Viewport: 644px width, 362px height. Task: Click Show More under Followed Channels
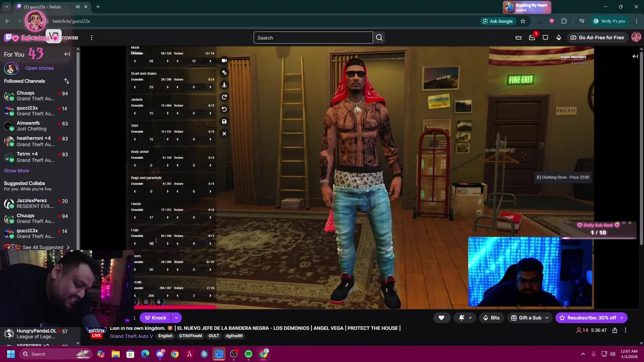17,171
